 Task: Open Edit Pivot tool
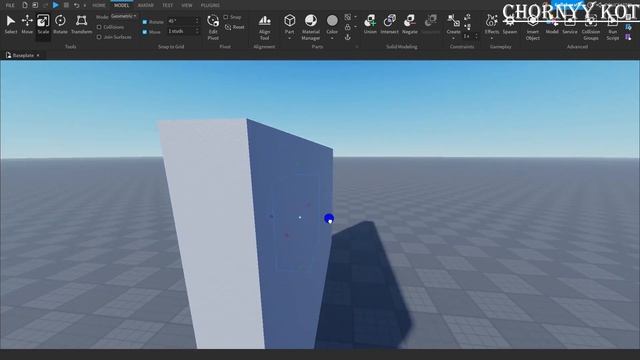click(213, 27)
